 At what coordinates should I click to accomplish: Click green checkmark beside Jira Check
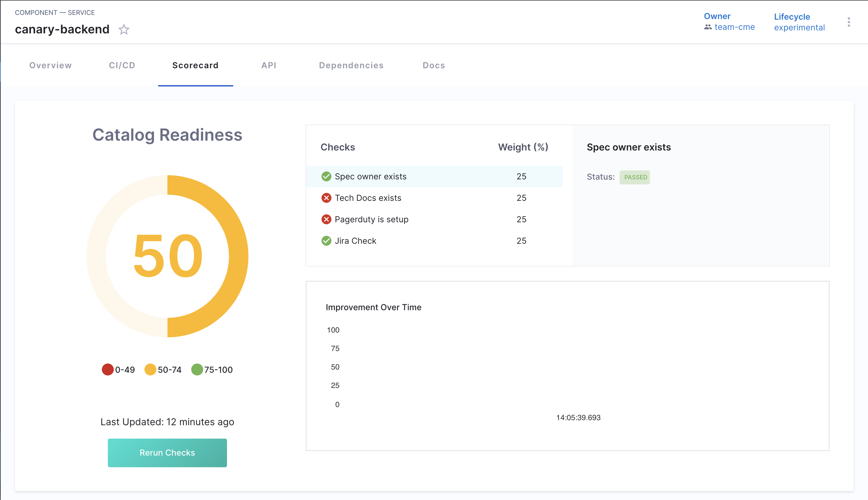point(326,241)
